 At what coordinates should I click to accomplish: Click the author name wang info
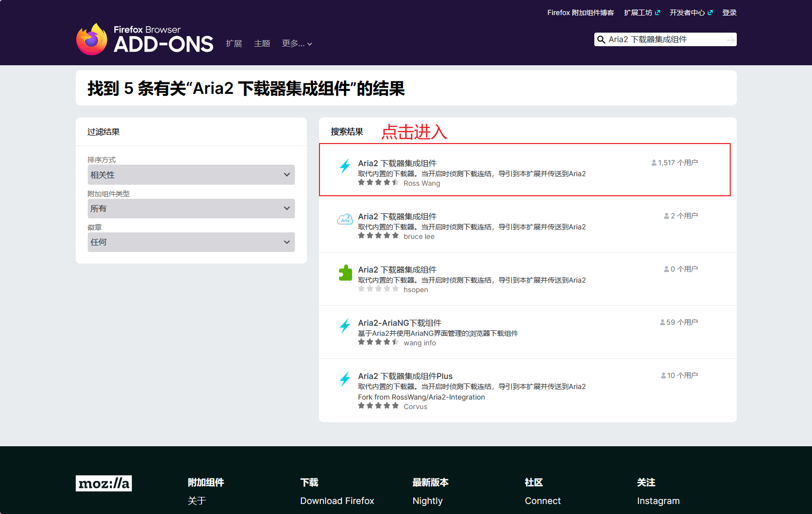[420, 343]
